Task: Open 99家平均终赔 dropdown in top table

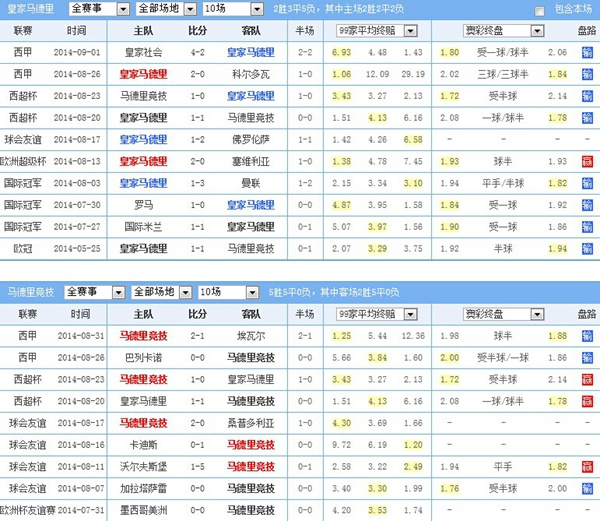Action: pos(377,31)
